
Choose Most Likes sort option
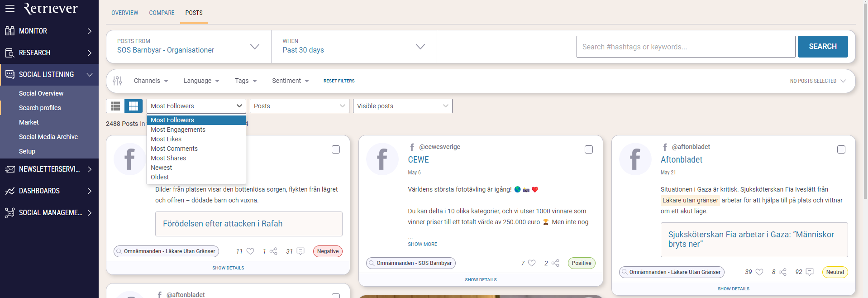coord(196,139)
